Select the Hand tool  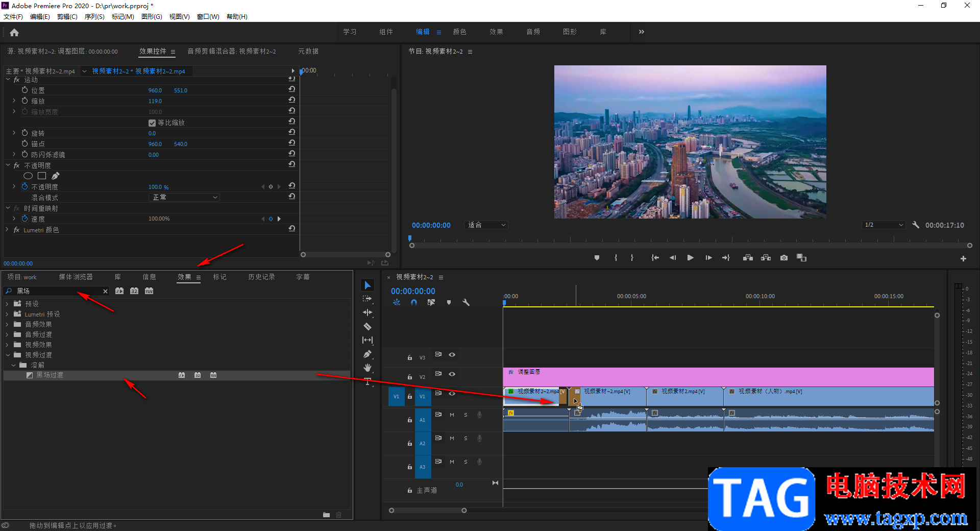(367, 368)
